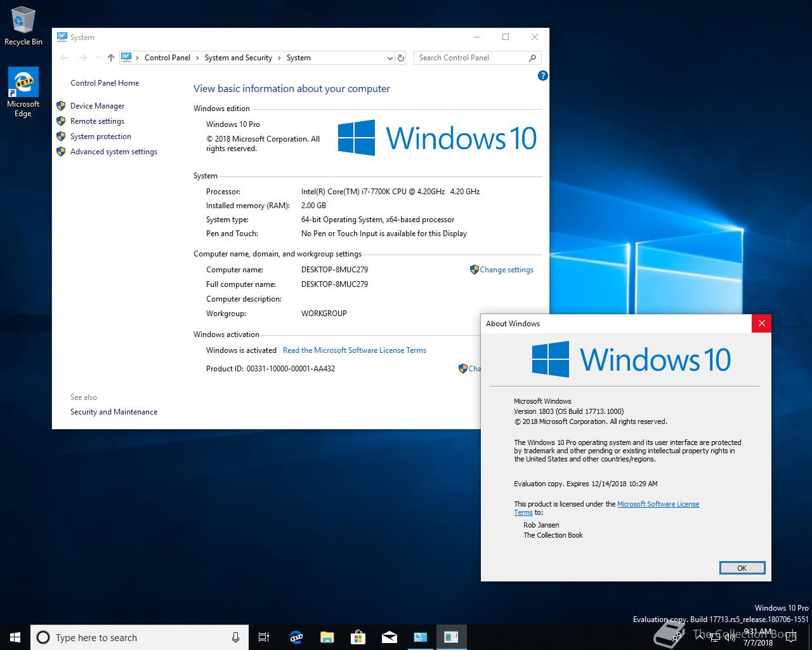Expand chevron after System and Security breadcrumb
This screenshot has height=650, width=812.
pos(279,58)
